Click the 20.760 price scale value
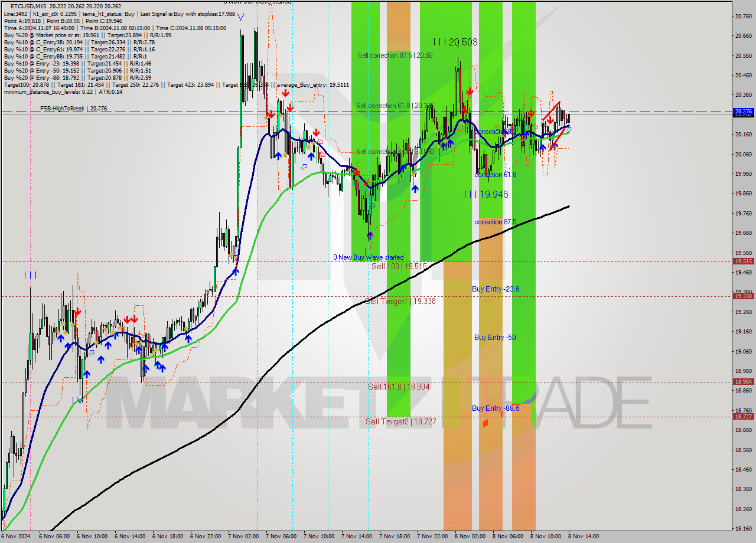The height and width of the screenshot is (543, 756). [744, 16]
